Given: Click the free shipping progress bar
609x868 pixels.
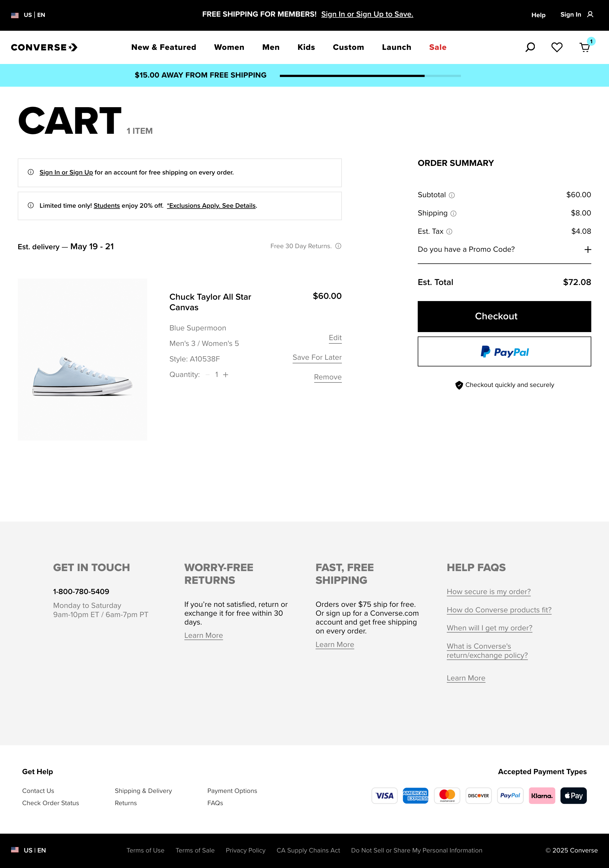Looking at the screenshot, I should [370, 76].
